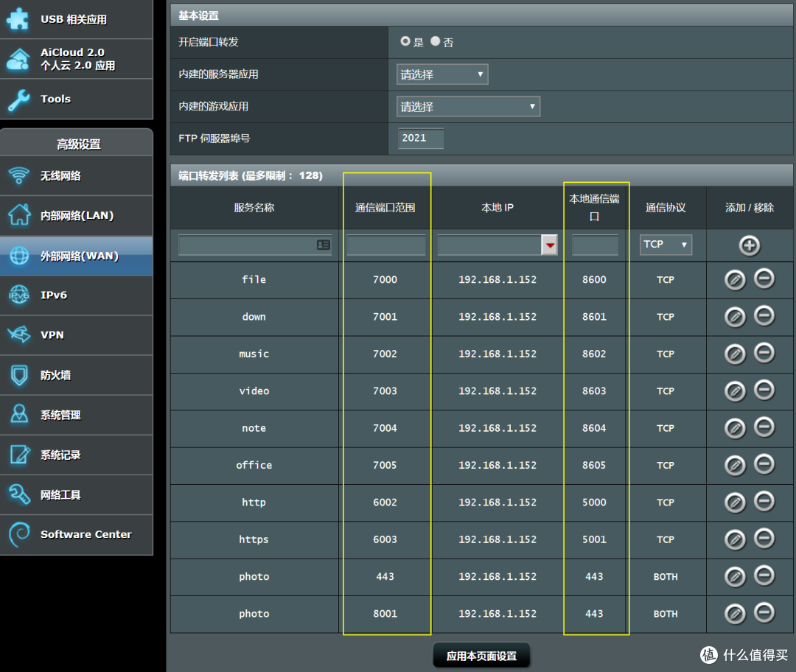Edit the 'http' rule pencil icon

[x=735, y=503]
